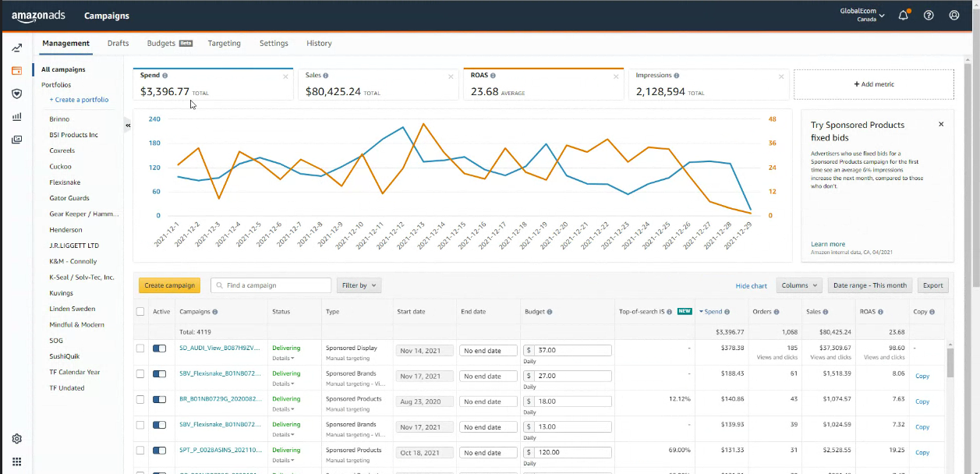Remove the Impressions metric card
The height and width of the screenshot is (474, 980).
[x=781, y=76]
